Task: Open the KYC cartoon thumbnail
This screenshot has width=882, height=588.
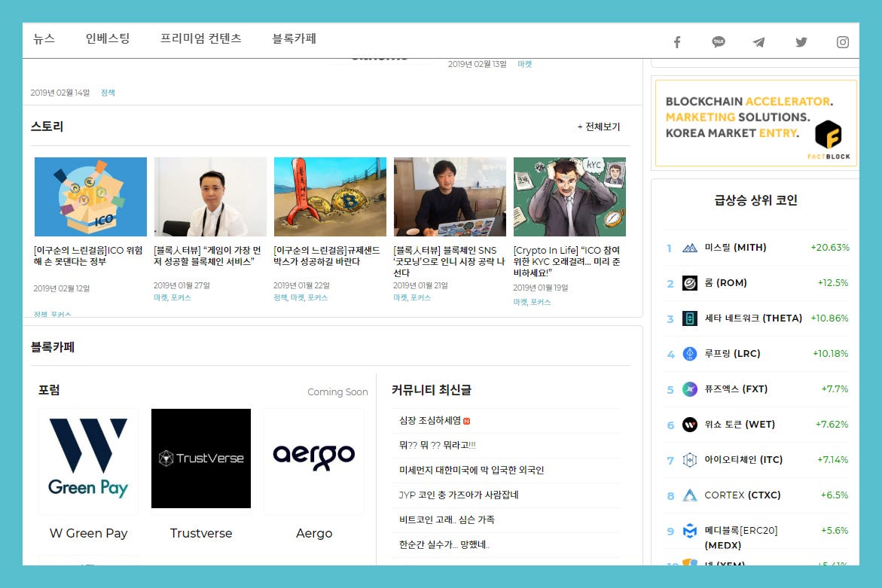Action: coord(570,197)
